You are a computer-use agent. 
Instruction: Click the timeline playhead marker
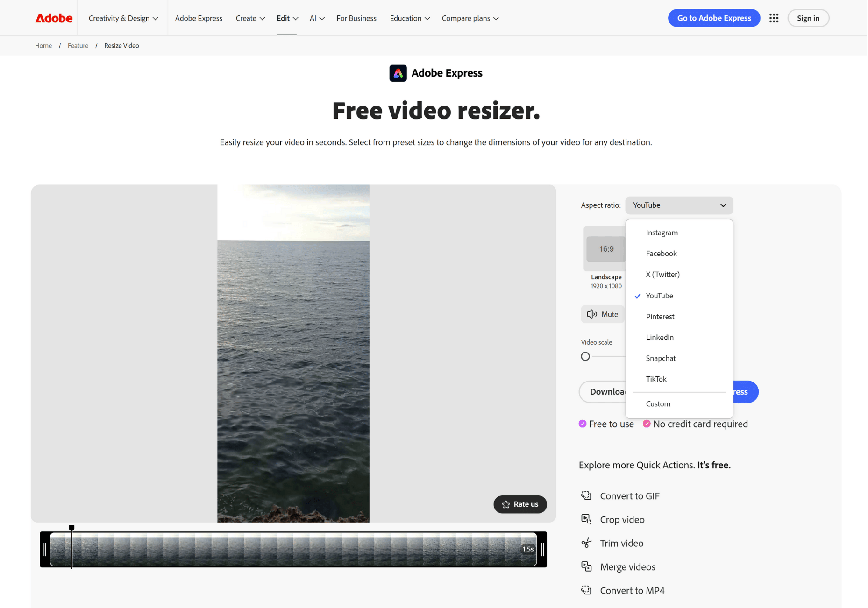71,528
